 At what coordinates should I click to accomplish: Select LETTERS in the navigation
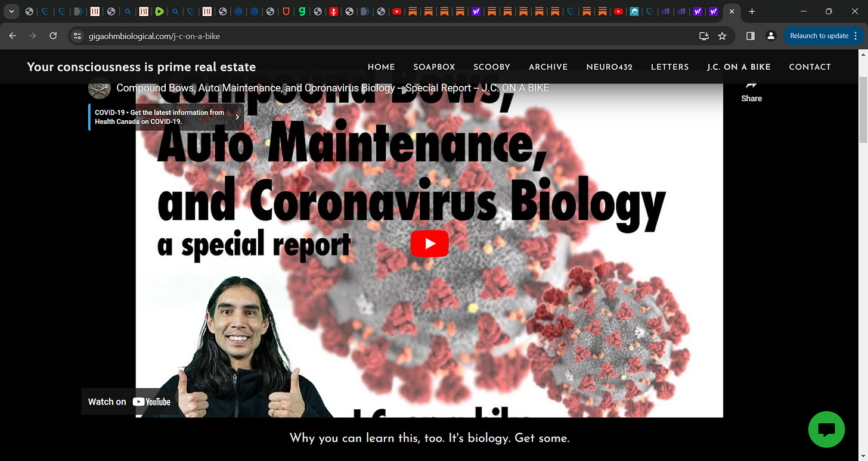(x=670, y=67)
